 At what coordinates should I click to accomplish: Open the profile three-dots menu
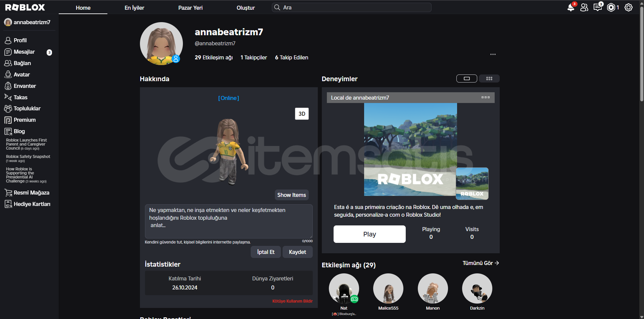493,54
